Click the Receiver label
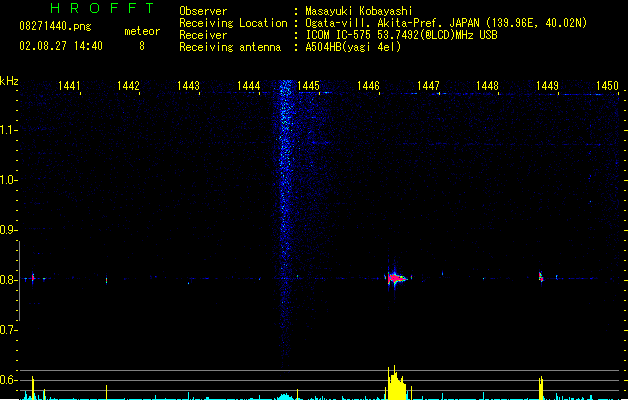629x400 pixels. click(203, 35)
